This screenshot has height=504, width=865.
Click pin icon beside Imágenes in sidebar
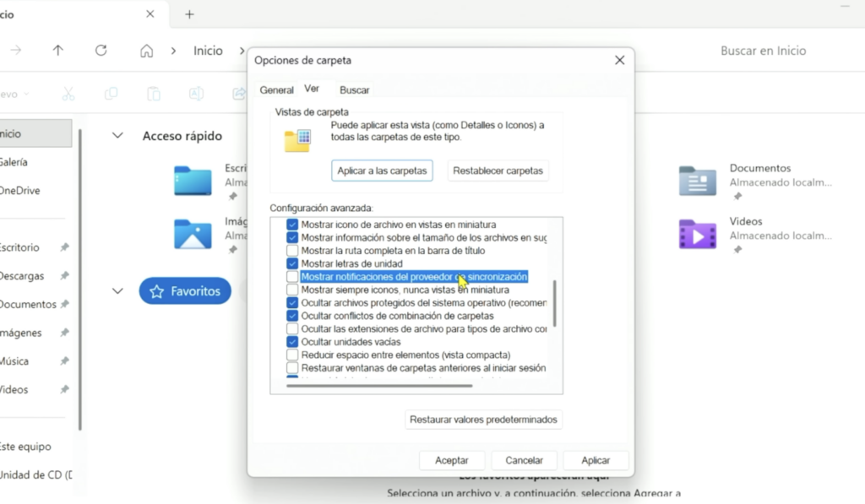[64, 333]
